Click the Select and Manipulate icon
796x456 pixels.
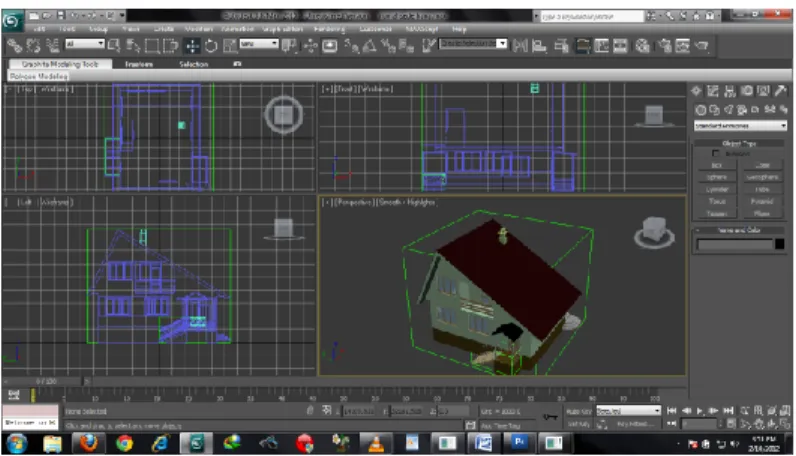(x=310, y=46)
